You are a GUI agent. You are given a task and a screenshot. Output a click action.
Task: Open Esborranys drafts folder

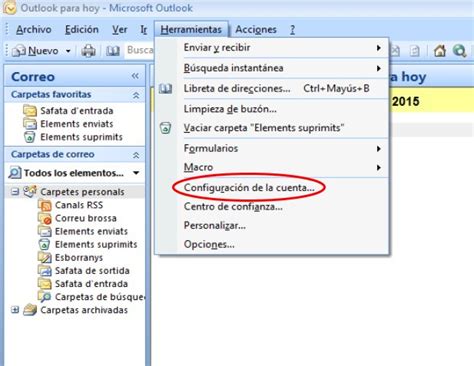[x=79, y=258]
